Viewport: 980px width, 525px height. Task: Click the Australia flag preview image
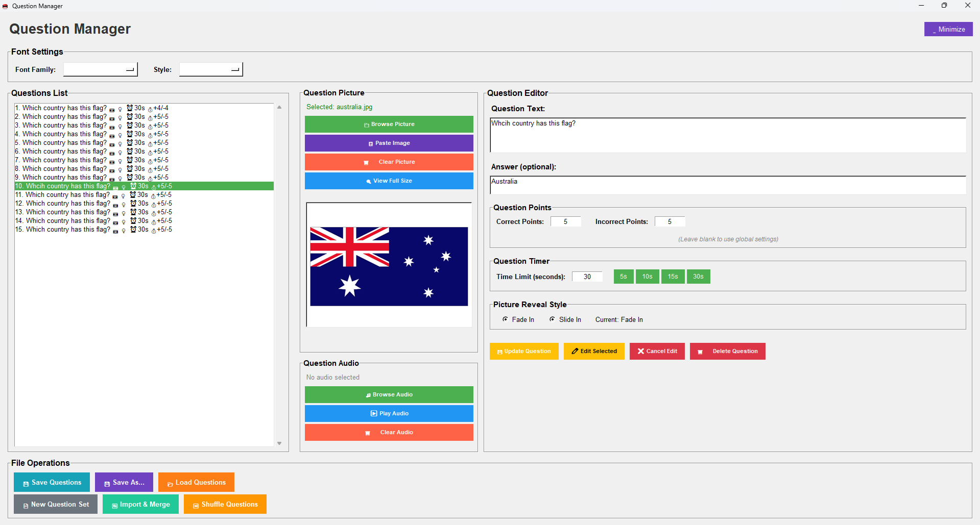point(389,266)
